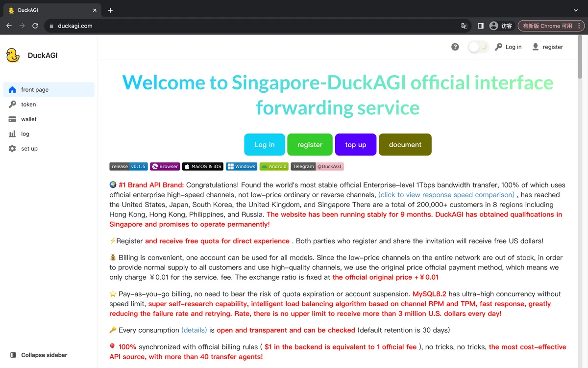Click Log in in the top header
This screenshot has width=588, height=368.
508,47
